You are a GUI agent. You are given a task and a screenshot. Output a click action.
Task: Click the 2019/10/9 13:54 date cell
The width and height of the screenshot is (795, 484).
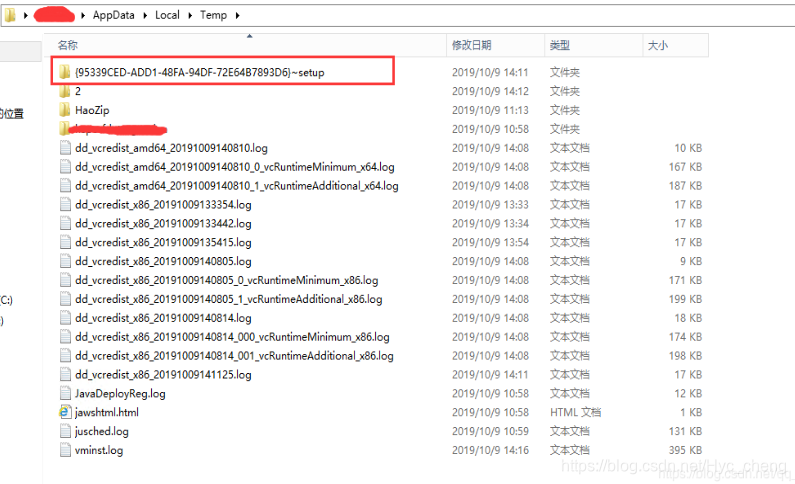[490, 242]
